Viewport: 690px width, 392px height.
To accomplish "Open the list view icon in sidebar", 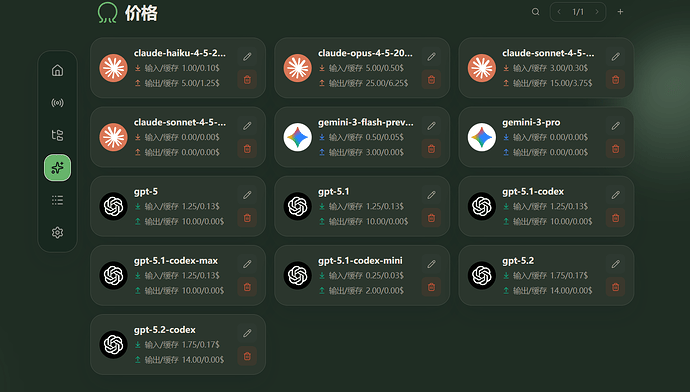I will [x=57, y=200].
